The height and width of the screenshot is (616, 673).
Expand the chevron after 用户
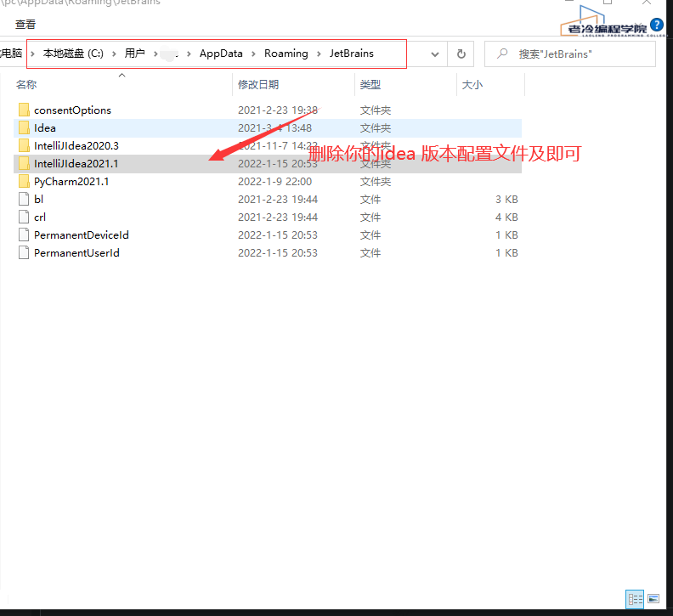(x=156, y=54)
